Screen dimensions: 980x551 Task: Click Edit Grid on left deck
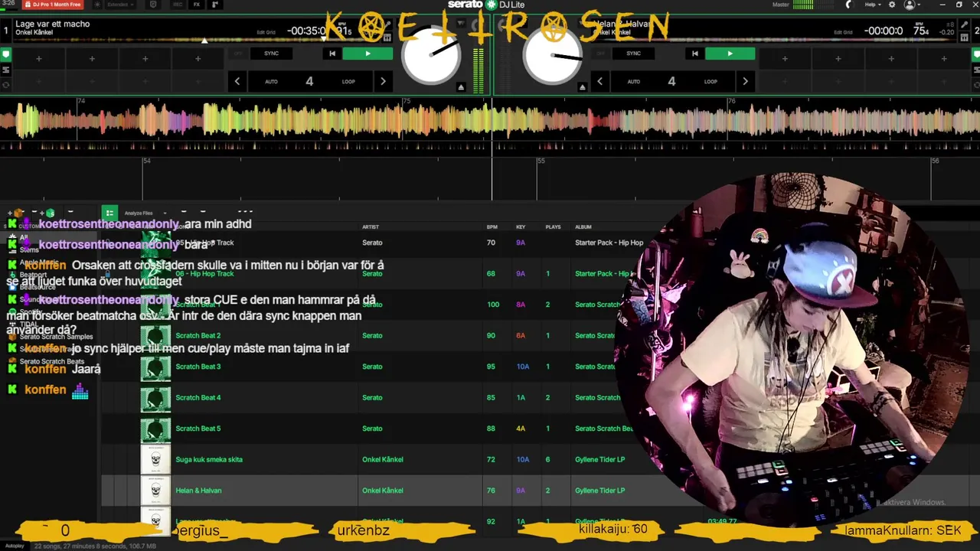coord(266,32)
